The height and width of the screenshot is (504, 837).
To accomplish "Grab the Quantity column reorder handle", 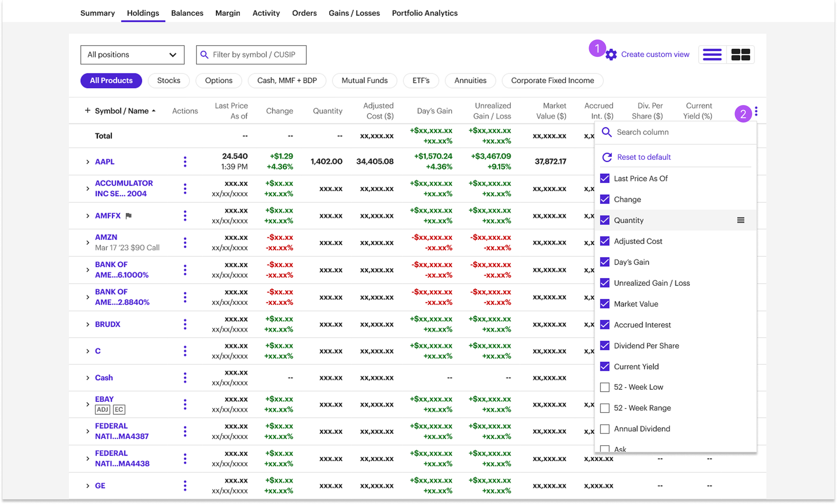I will pos(741,220).
